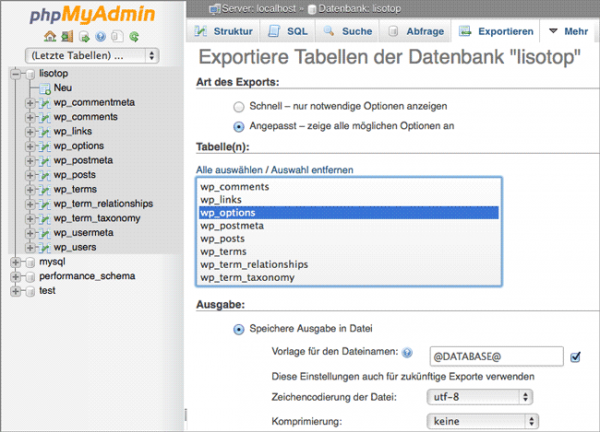The image size is (600, 432).
Task: Expand the performance_schema database node
Action: coord(16,277)
